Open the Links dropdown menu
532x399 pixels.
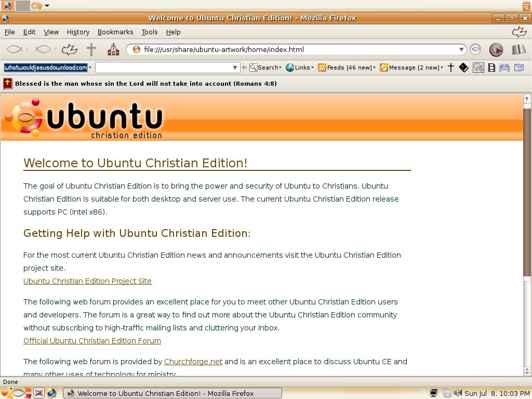click(300, 68)
